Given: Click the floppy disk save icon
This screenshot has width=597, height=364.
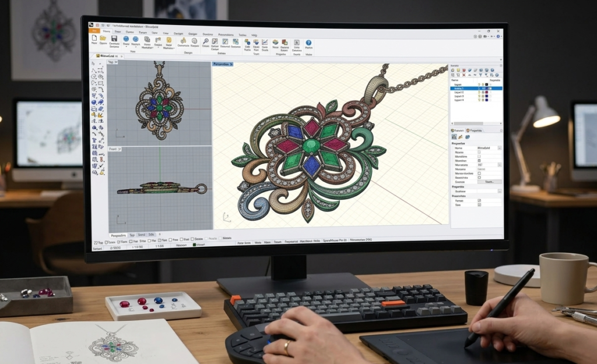Looking at the screenshot, I should click(114, 39).
